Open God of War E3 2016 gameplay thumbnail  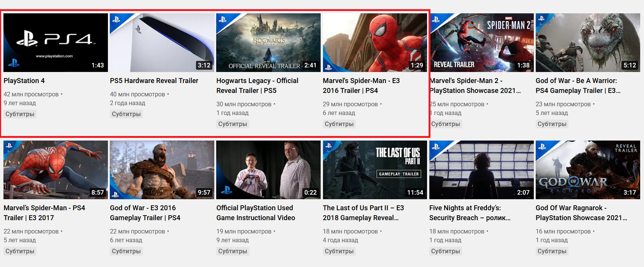(162, 170)
